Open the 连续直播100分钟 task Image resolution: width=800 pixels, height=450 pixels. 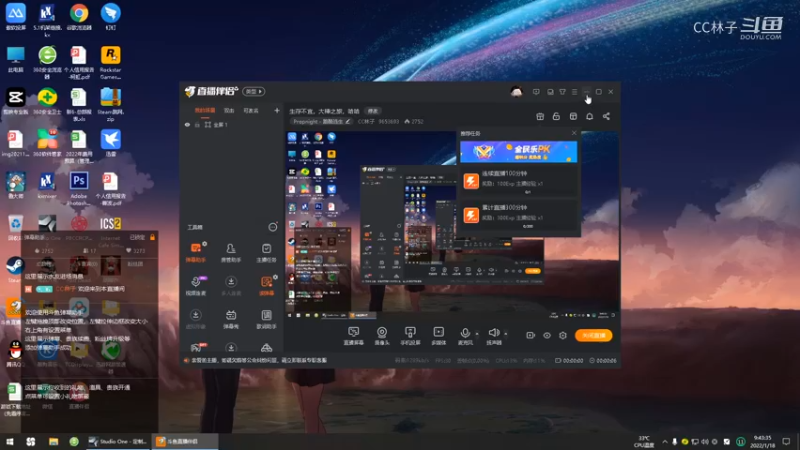(518, 181)
